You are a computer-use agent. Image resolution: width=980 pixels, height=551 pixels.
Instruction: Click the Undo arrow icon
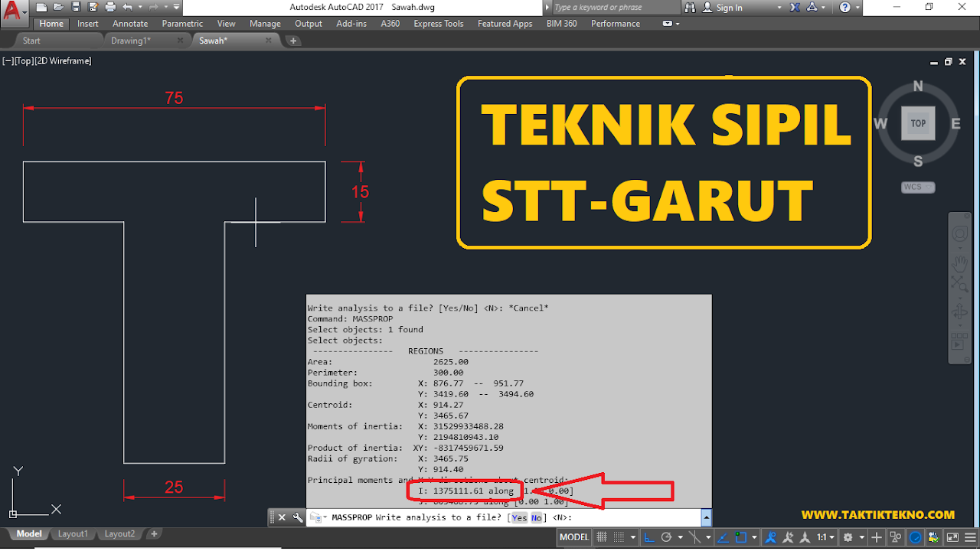[x=128, y=7]
